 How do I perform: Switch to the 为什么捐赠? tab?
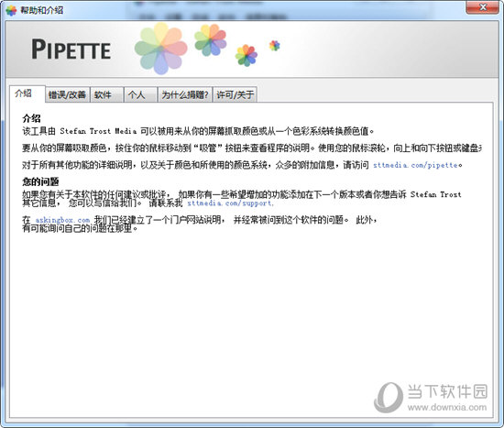tap(185, 94)
